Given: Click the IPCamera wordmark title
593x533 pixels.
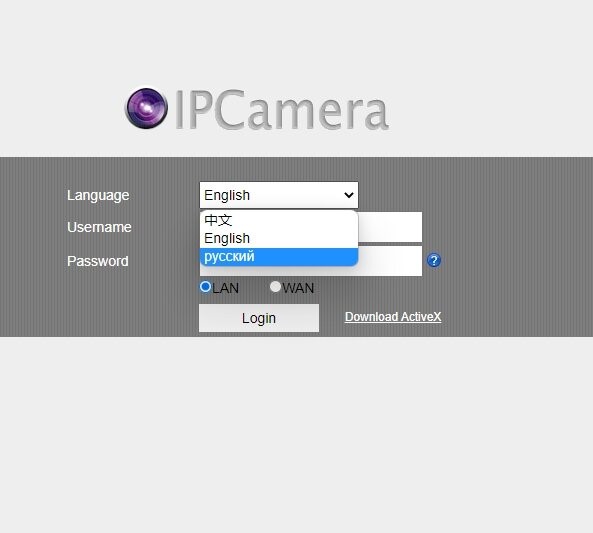Looking at the screenshot, I should coord(281,110).
